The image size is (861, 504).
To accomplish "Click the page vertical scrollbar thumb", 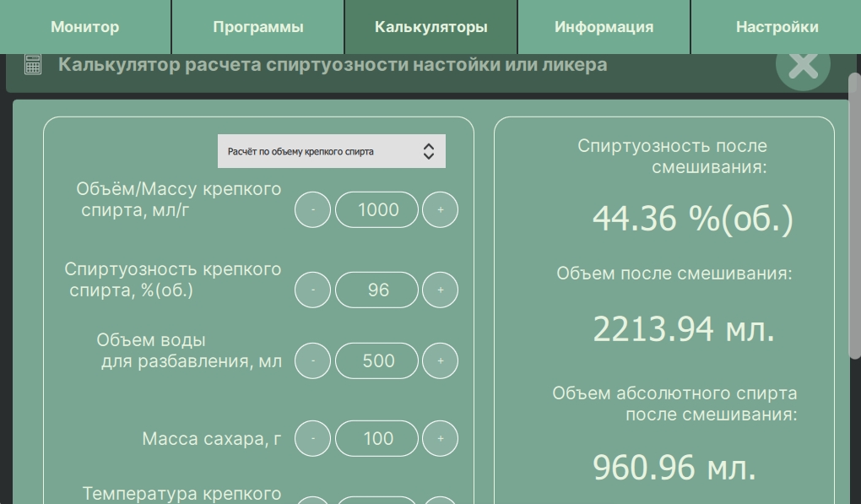I will pos(855,216).
